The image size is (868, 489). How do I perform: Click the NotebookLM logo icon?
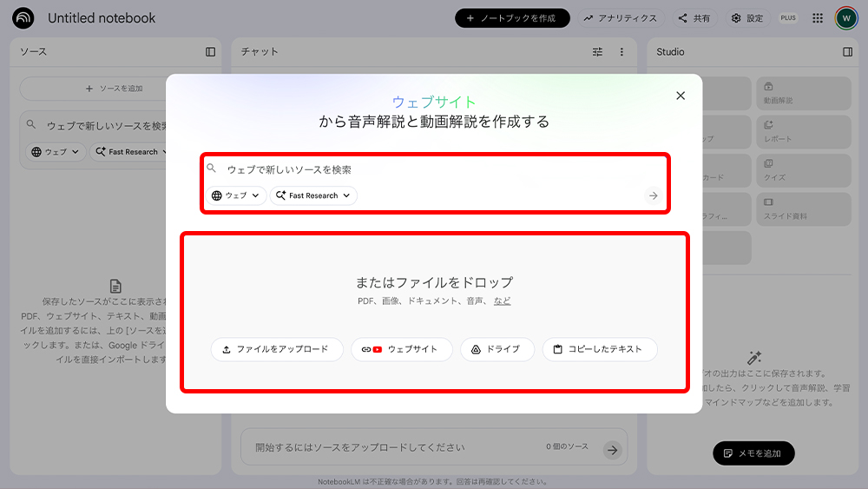tap(23, 18)
